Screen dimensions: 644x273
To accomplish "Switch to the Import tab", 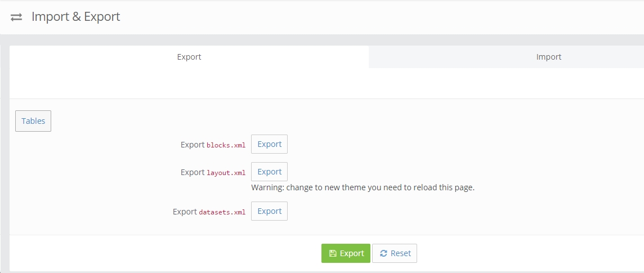I will (x=548, y=57).
